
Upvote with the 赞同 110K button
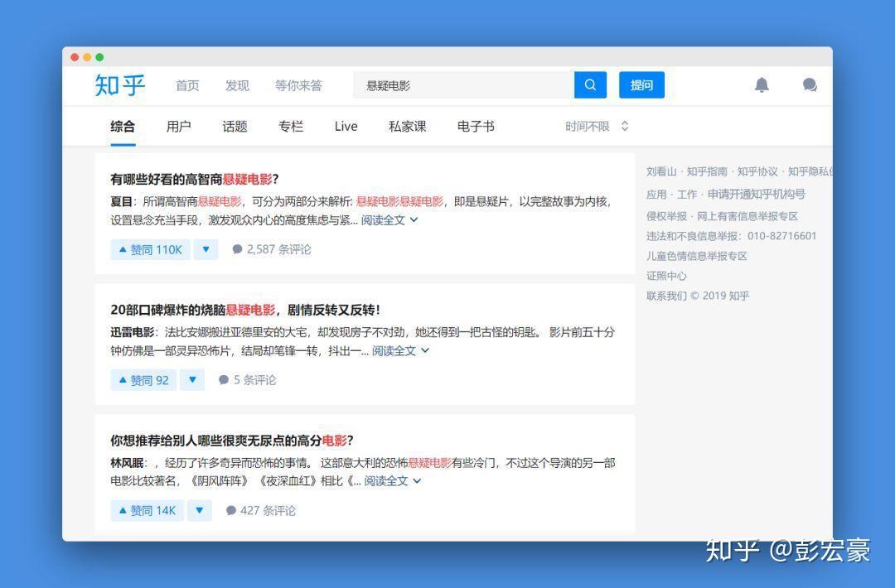(150, 249)
